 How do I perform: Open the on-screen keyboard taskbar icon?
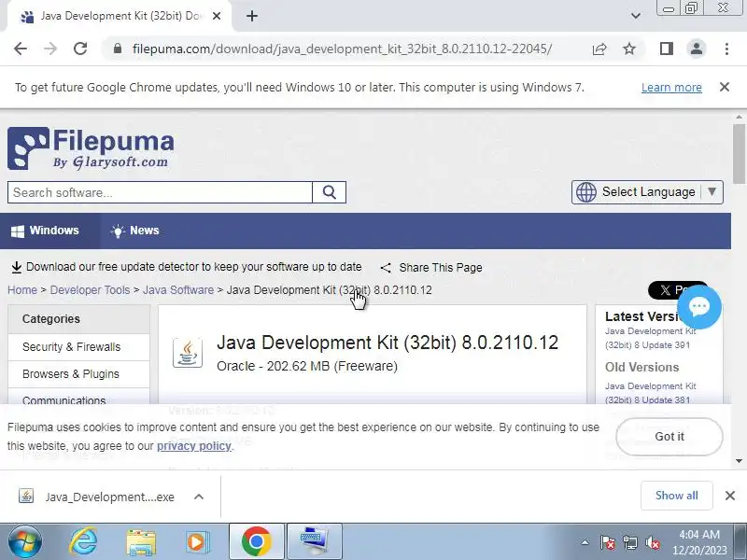point(315,541)
